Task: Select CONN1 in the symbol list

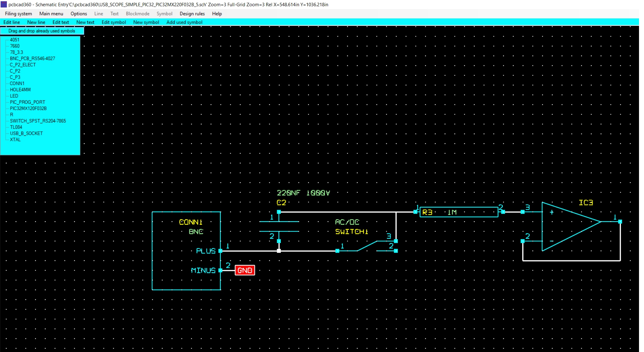Action: pos(17,83)
